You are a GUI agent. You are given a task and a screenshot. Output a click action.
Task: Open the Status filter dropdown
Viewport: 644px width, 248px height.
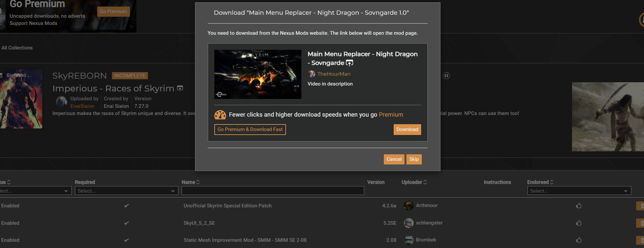(35, 191)
